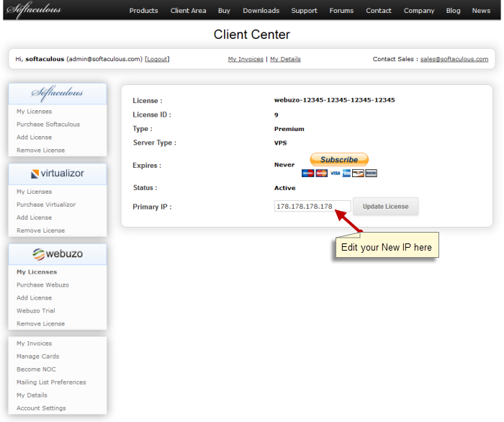Select Purchase Virtualizor

tap(46, 205)
